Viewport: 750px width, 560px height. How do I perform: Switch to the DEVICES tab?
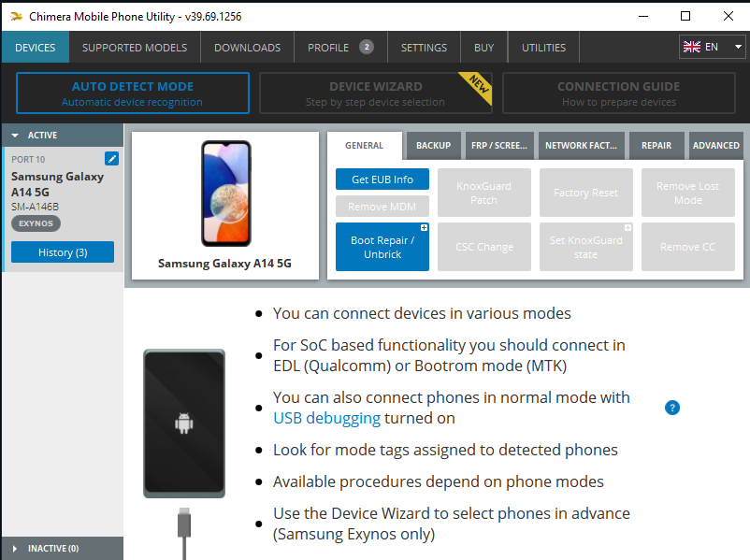36,48
